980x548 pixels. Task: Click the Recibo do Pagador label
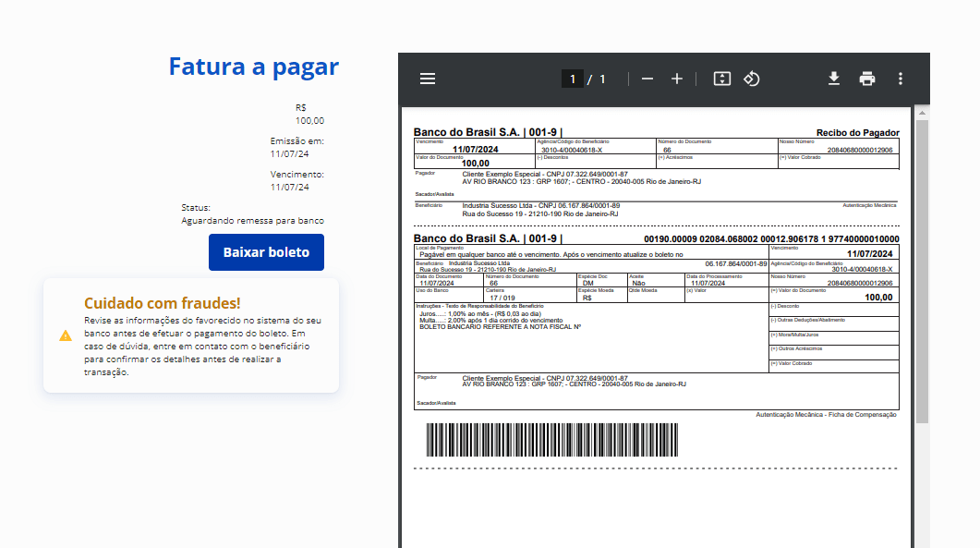(x=857, y=133)
